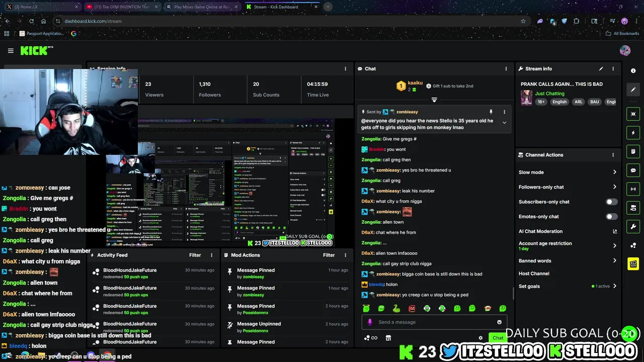Click the channel points infinity balance
Screen dimensions: 644x362
[370, 338]
